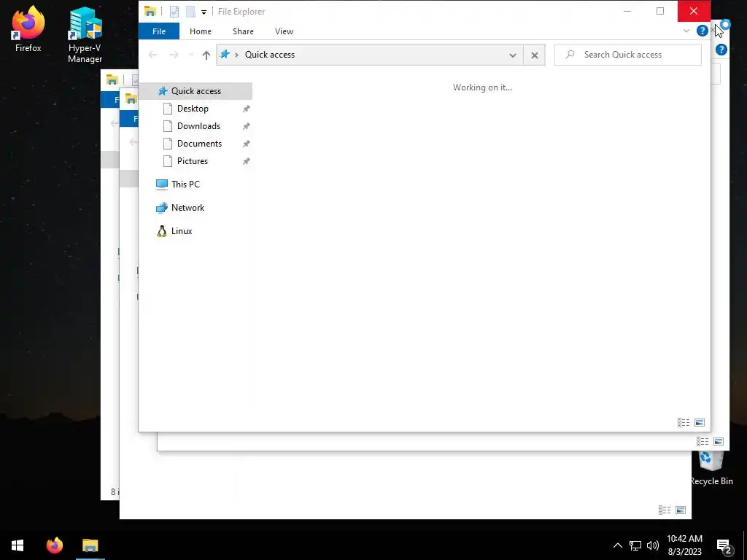
Task: Open the Firefox desktop shortcut
Action: coord(28,28)
